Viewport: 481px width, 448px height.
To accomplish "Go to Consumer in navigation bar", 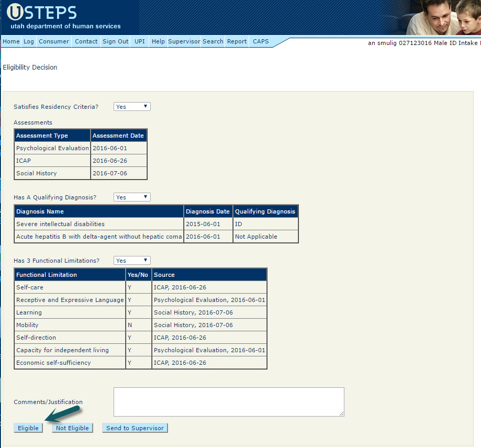I will pyautogui.click(x=53, y=42).
